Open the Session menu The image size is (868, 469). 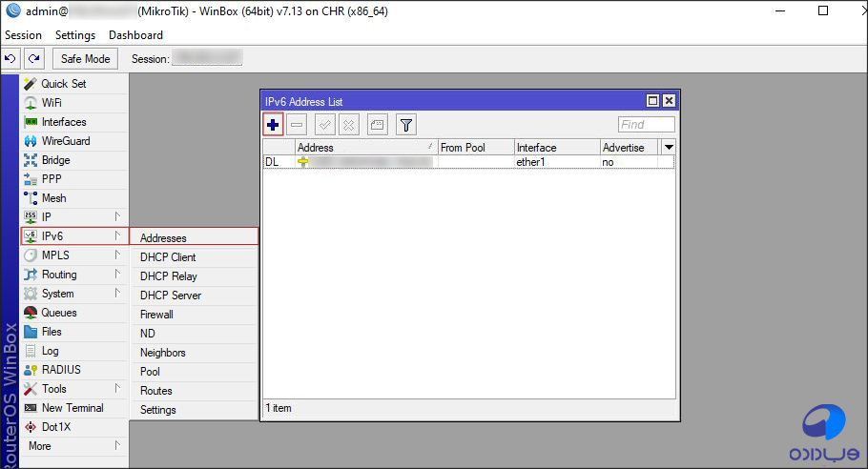click(x=24, y=35)
